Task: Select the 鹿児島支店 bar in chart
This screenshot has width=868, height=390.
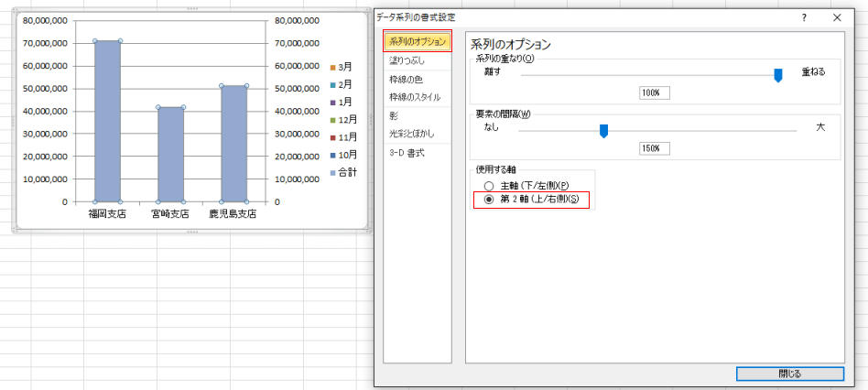Action: [233, 144]
